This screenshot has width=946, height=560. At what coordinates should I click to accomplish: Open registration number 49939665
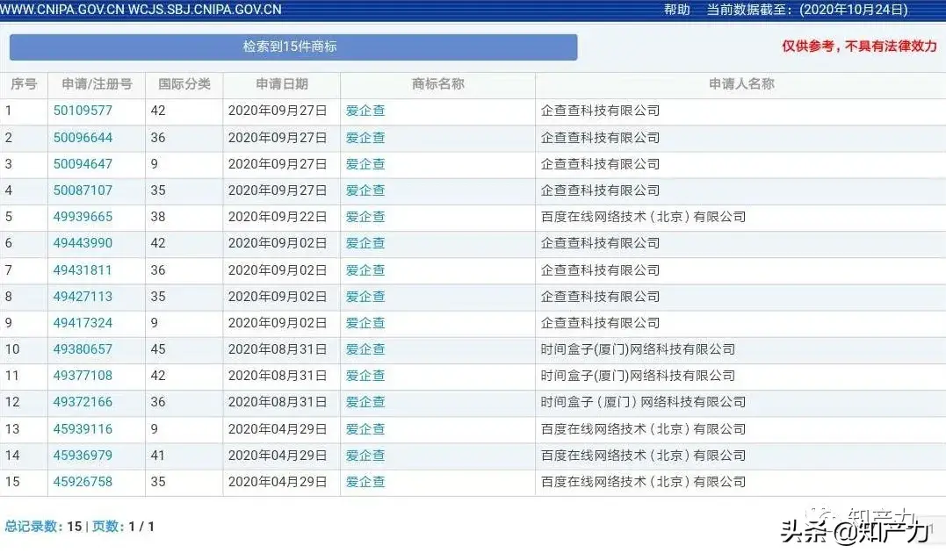(83, 217)
